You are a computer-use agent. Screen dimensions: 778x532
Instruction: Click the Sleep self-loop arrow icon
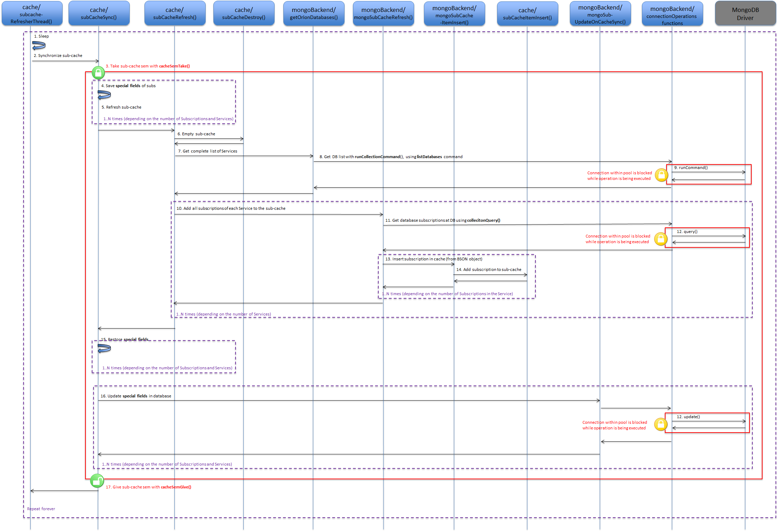(x=39, y=45)
